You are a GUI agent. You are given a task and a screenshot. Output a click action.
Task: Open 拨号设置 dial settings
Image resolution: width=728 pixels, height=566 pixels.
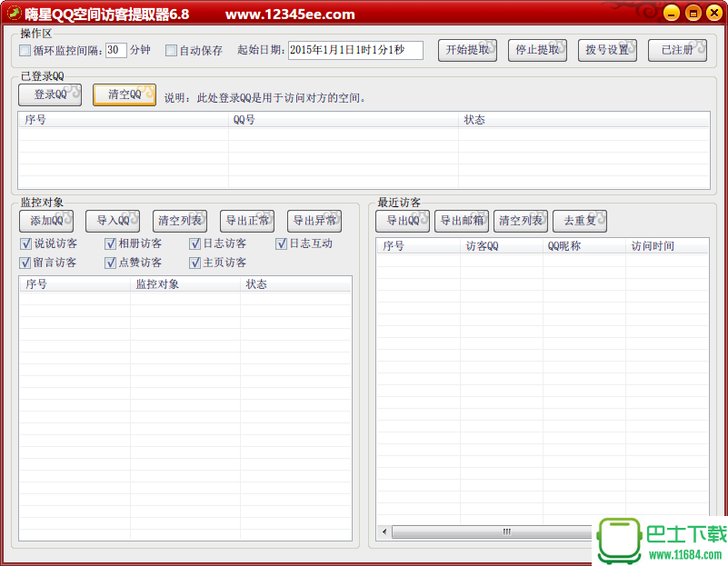607,50
